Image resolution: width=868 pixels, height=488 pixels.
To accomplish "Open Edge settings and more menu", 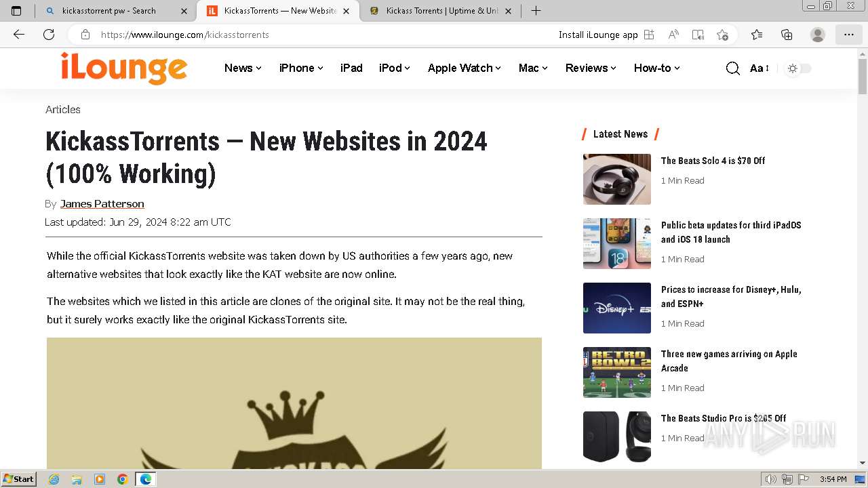I will 849,35.
